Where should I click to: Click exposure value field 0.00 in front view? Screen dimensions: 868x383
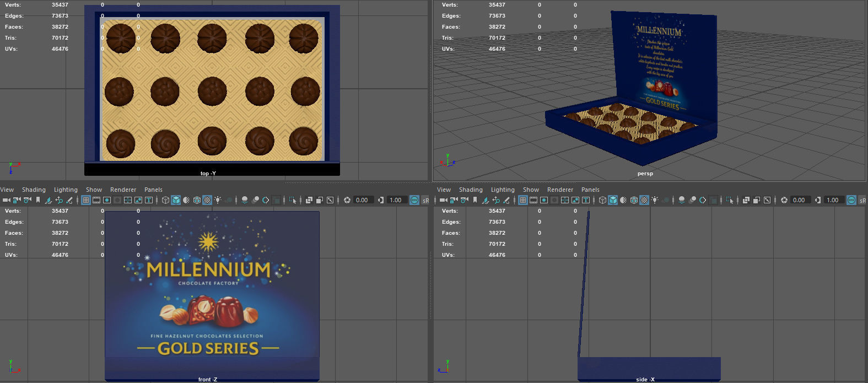pyautogui.click(x=363, y=200)
